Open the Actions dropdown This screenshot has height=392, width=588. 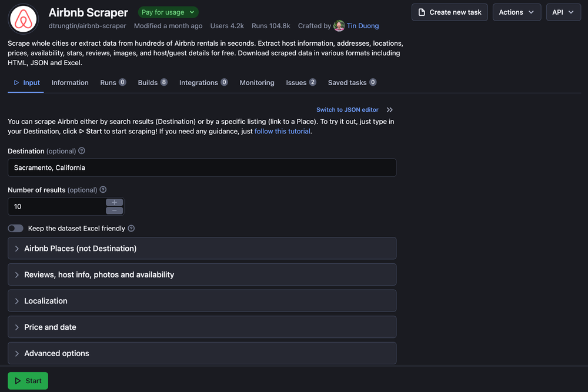tap(517, 12)
